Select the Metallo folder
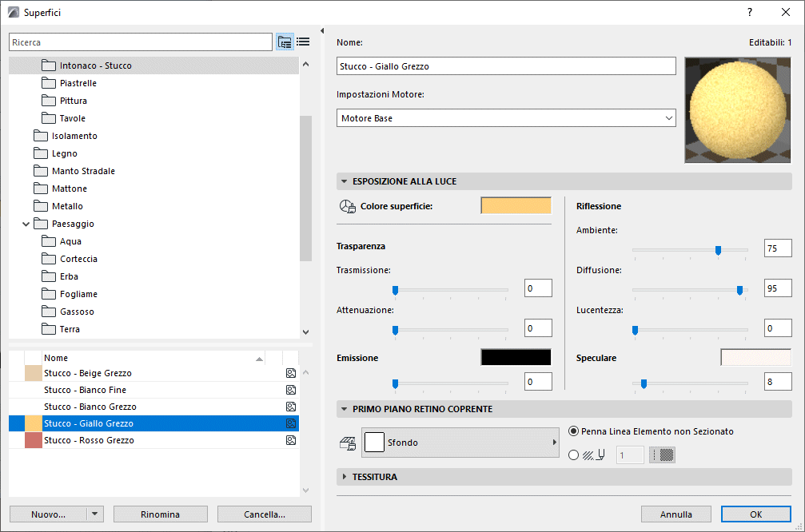The width and height of the screenshot is (805, 532). (x=67, y=206)
